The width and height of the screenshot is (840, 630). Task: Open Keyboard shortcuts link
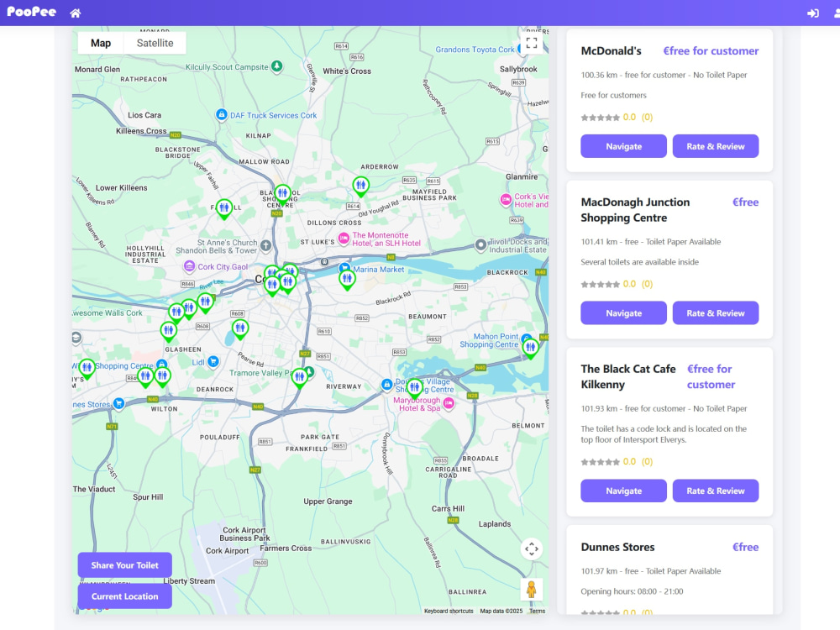(x=449, y=611)
